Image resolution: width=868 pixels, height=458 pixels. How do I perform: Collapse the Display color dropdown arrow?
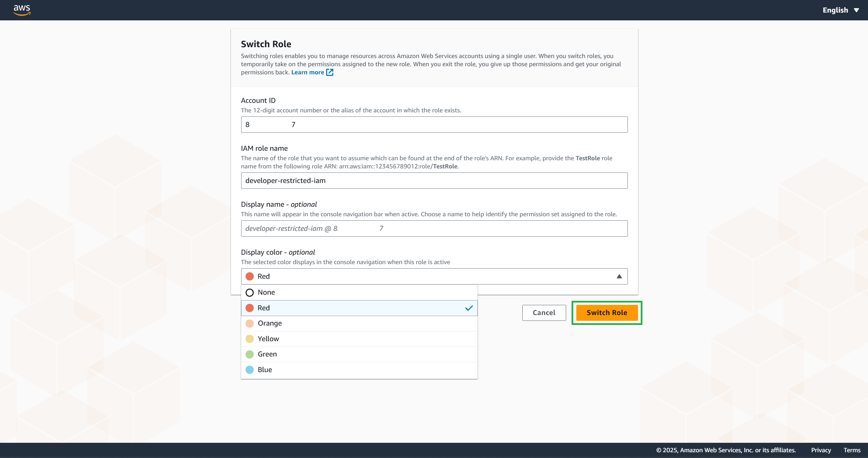pyautogui.click(x=619, y=276)
